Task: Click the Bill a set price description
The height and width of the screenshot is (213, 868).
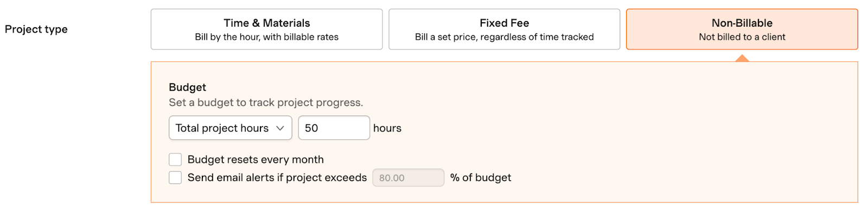Action: pyautogui.click(x=504, y=37)
